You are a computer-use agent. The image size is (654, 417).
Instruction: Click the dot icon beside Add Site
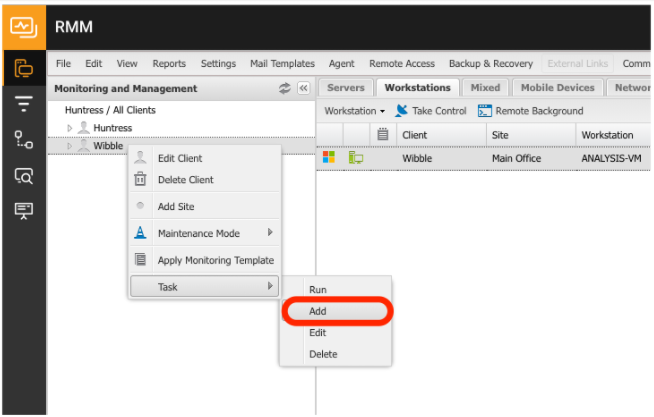pos(140,206)
